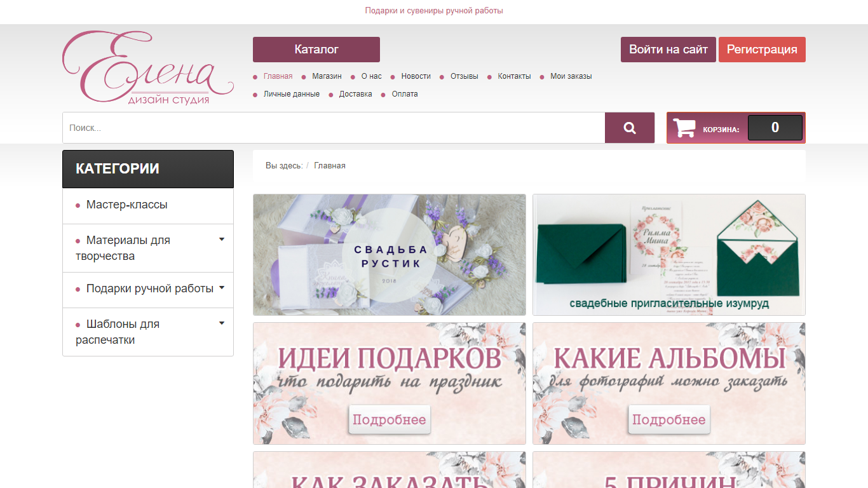
Task: Click Войти на сайт button
Action: click(668, 50)
